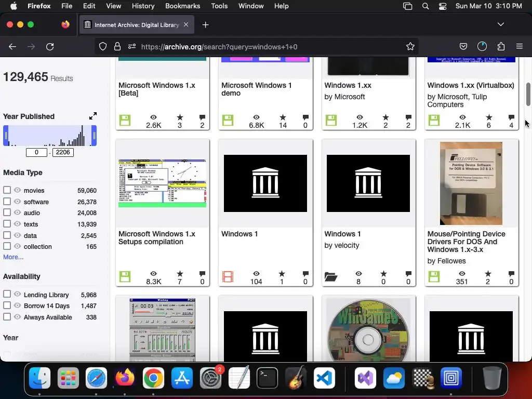The width and height of the screenshot is (532, 399).
Task: Check the collection media type checkbox
Action: point(7,246)
